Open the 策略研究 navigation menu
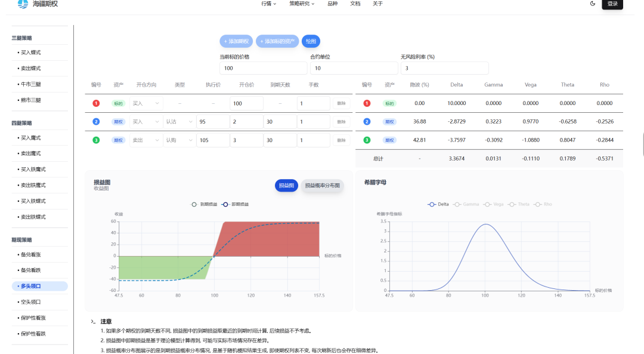 pos(302,4)
